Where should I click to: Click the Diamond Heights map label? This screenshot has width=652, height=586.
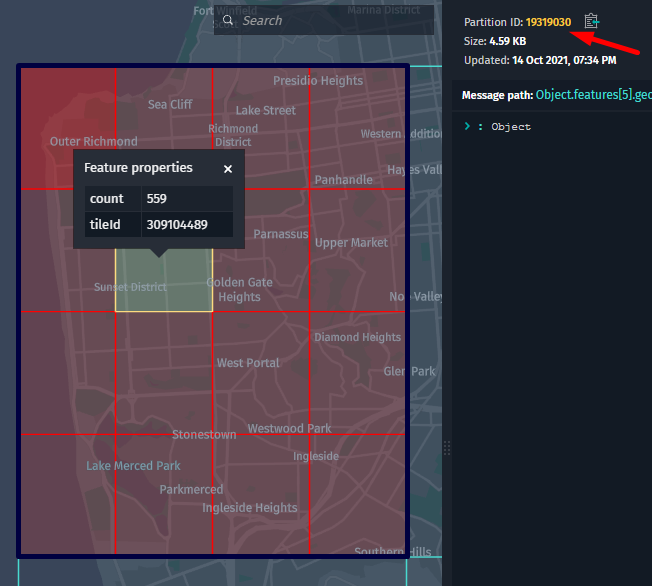point(357,337)
